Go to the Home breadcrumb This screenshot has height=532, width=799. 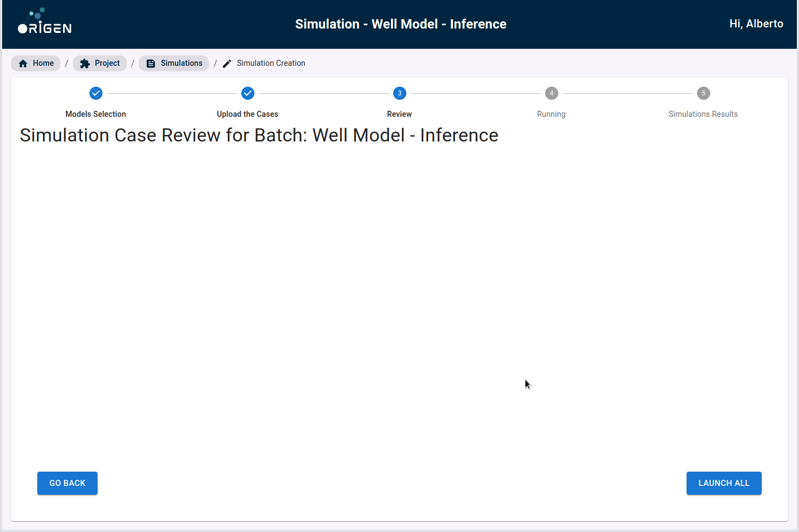36,63
